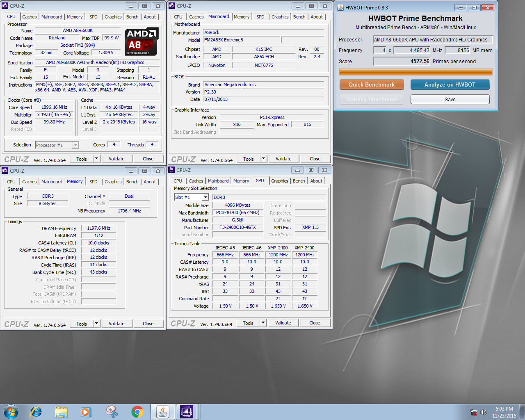Select the DRAM Frequency value 1197.6 MHz
The width and height of the screenshot is (525, 420).
pos(98,228)
